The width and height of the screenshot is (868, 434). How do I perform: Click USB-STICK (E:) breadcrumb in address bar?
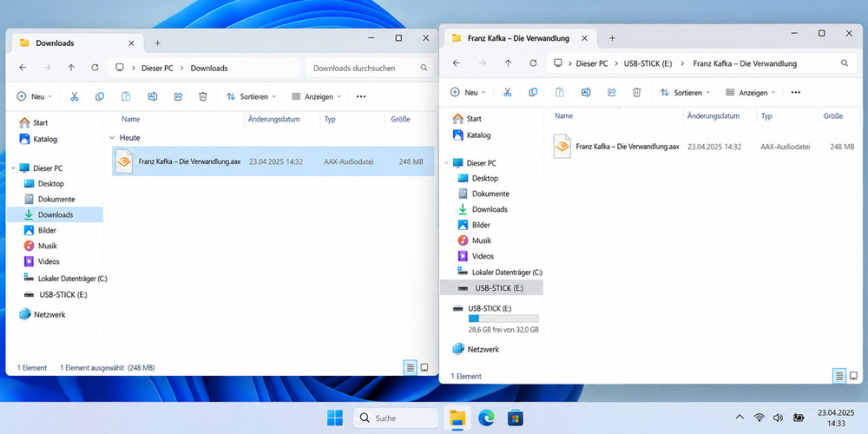click(648, 63)
